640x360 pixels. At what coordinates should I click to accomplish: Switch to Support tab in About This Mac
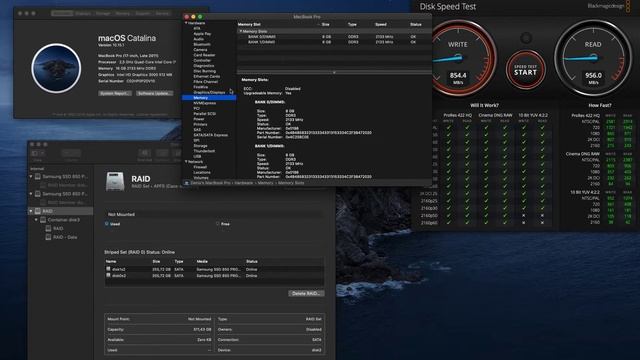pyautogui.click(x=143, y=13)
